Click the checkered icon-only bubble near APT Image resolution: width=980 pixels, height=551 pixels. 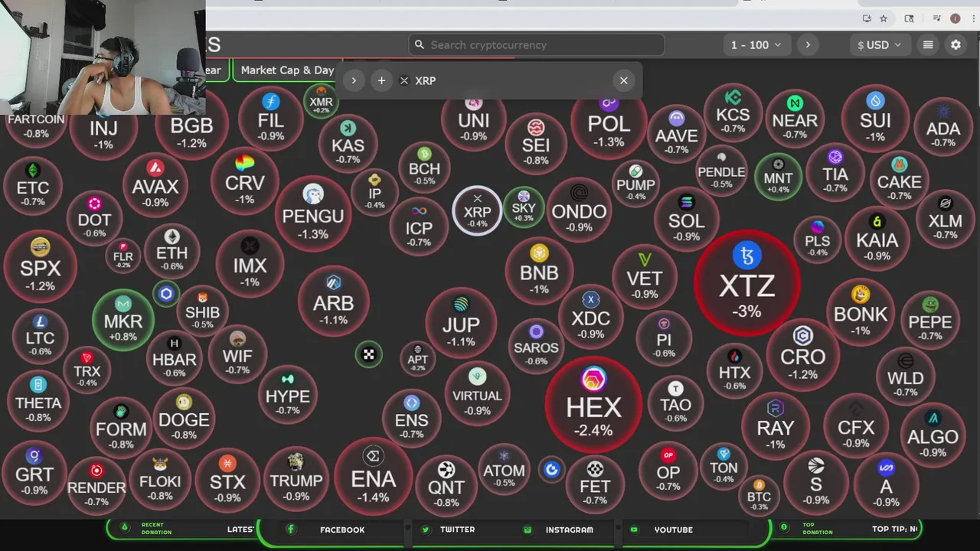[368, 354]
